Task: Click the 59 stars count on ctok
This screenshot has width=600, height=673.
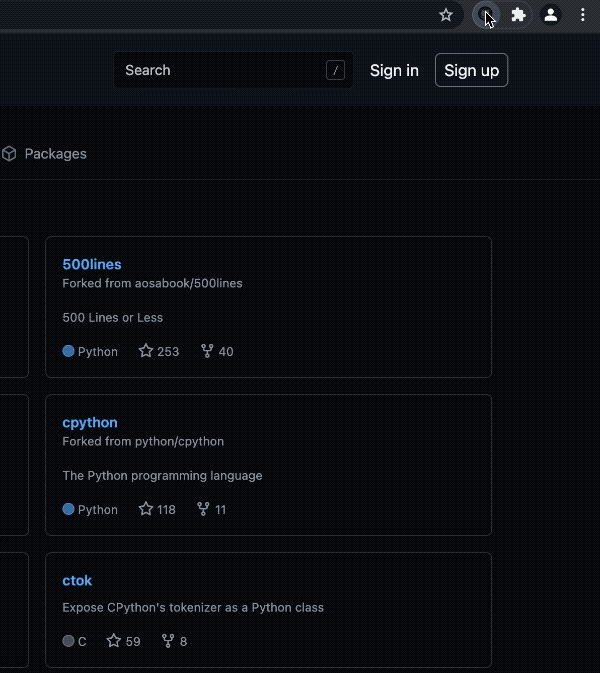Action: click(133, 641)
